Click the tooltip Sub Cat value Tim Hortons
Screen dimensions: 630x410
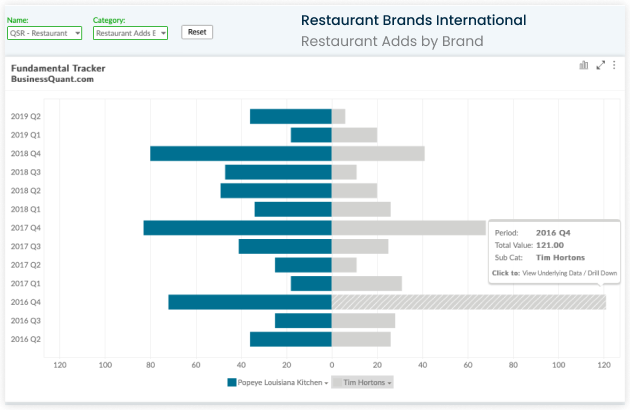tap(560, 258)
